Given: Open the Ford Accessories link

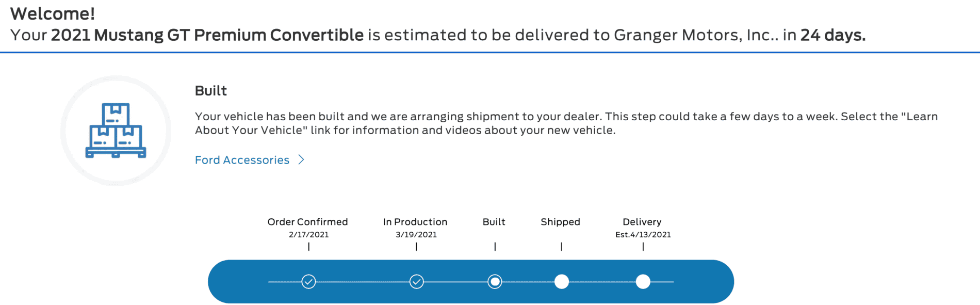Looking at the screenshot, I should [242, 160].
